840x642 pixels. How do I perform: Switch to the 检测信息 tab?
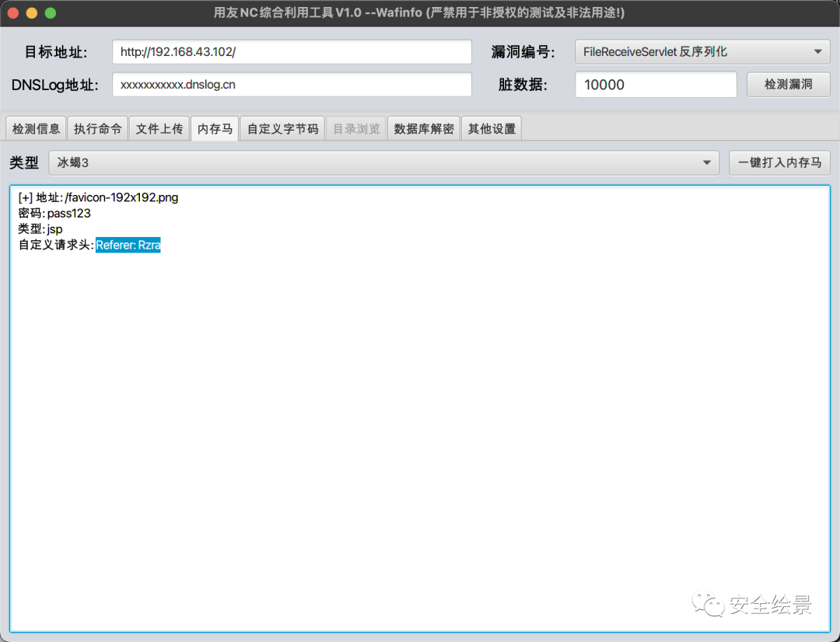[x=36, y=129]
